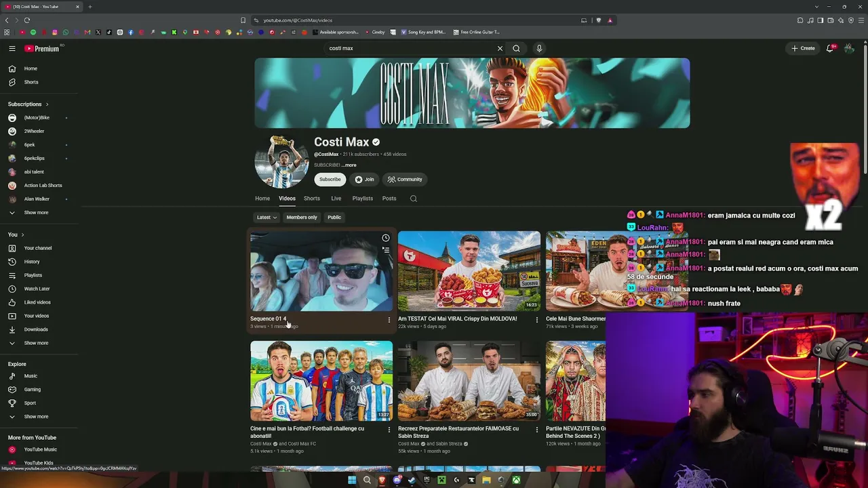This screenshot has width=868, height=488.
Task: Open the Live tab
Action: [x=336, y=199]
